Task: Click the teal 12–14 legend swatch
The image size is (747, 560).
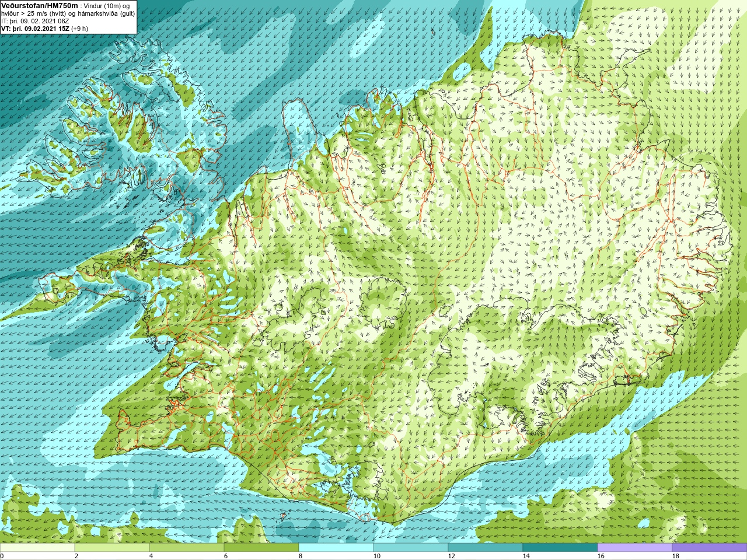Action: (x=486, y=548)
